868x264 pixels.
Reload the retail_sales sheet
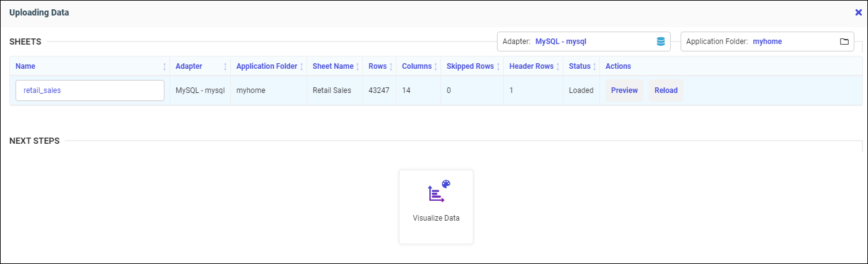coord(666,90)
